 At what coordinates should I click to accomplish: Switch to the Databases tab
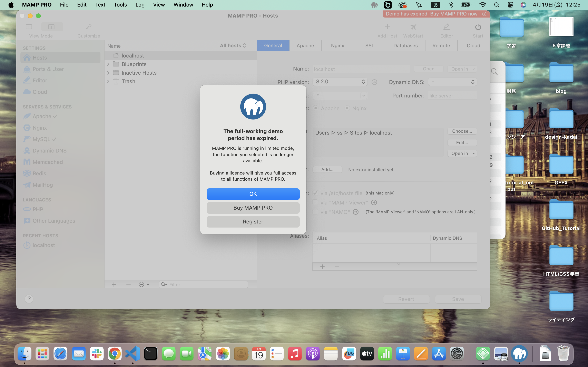(x=405, y=46)
